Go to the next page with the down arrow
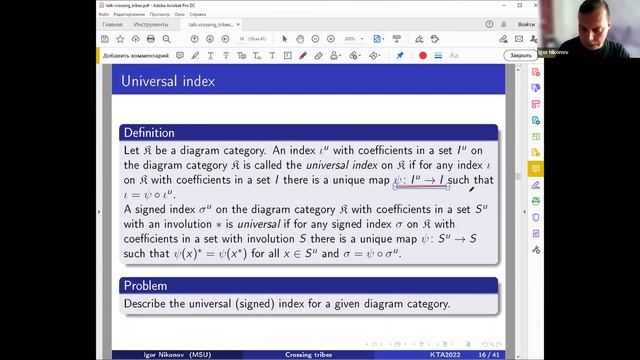Image resolution: width=640 pixels, height=360 pixels. 210,39
